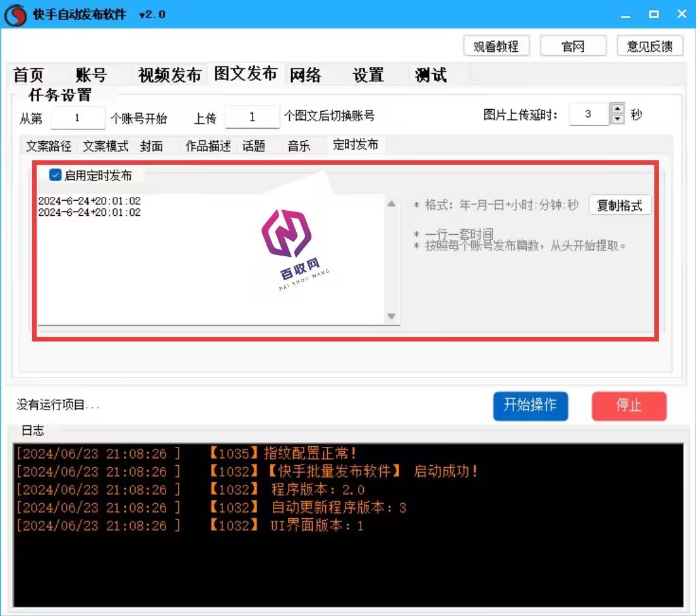Open the 测试 tab
The width and height of the screenshot is (696, 616).
pos(431,75)
